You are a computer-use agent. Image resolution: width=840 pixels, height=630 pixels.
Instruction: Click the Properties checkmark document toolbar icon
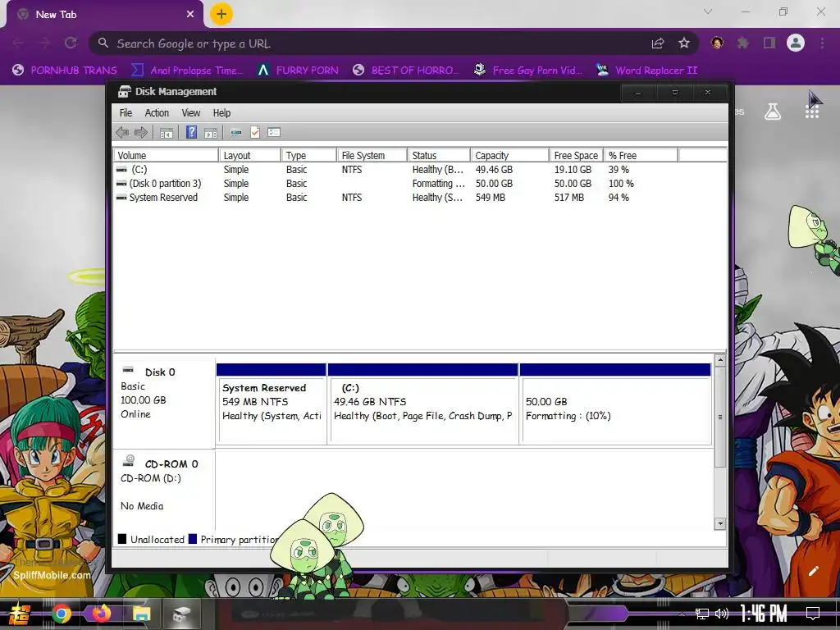tap(255, 132)
